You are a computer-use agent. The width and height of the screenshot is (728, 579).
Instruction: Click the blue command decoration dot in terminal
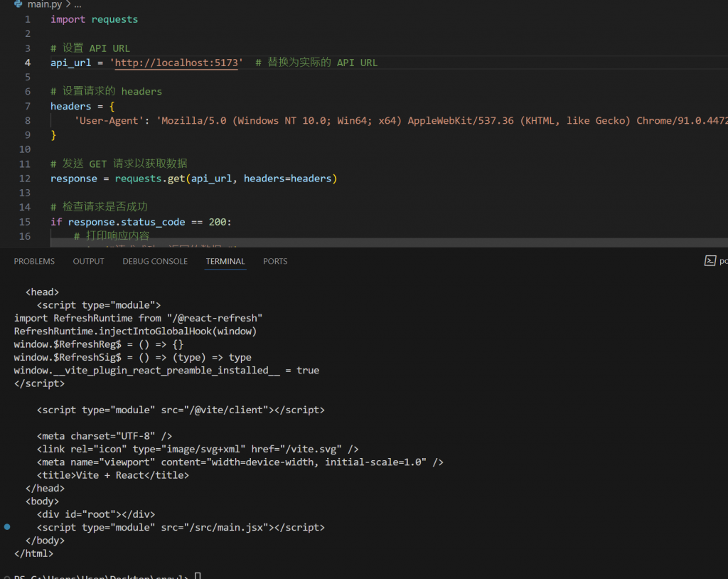[x=7, y=527]
